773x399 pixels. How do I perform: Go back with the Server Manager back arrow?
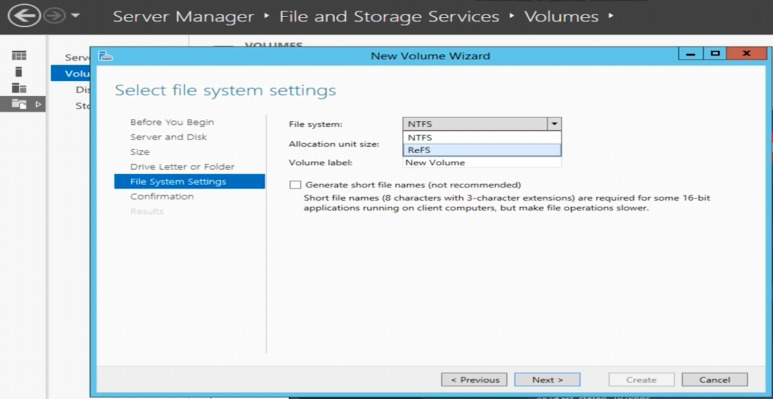(24, 16)
